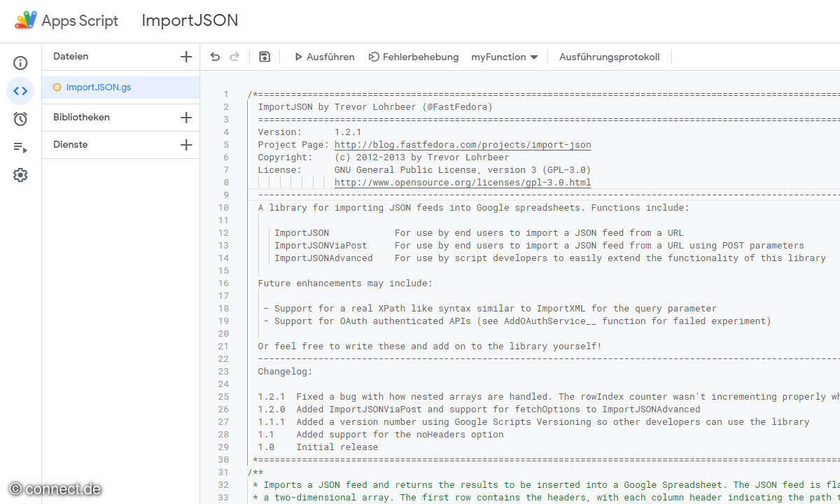
Task: Click the 'ImportJSONViaPost' description line
Action: pyautogui.click(x=539, y=246)
